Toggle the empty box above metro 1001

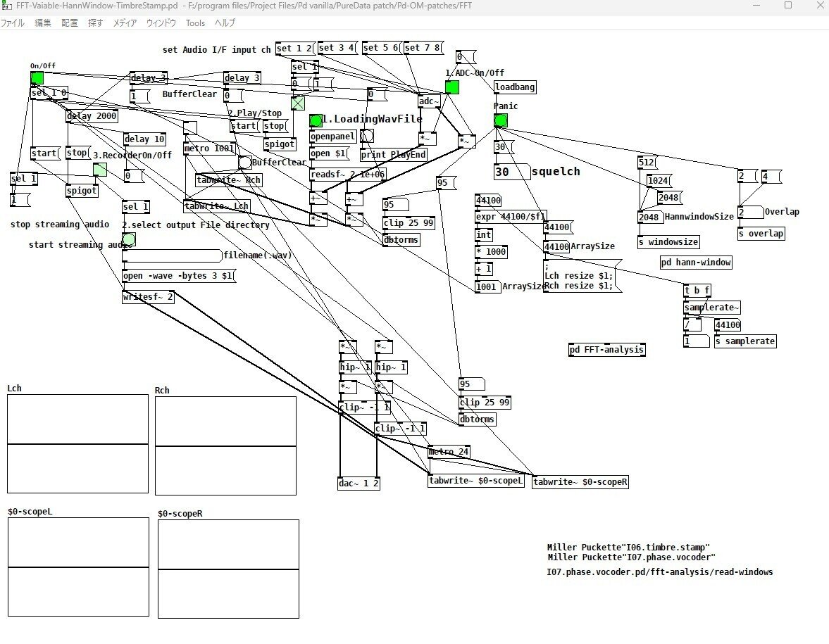[190, 128]
